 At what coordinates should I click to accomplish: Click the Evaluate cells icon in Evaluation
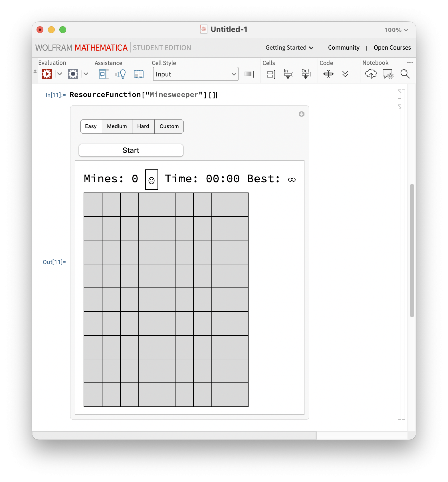pos(47,74)
